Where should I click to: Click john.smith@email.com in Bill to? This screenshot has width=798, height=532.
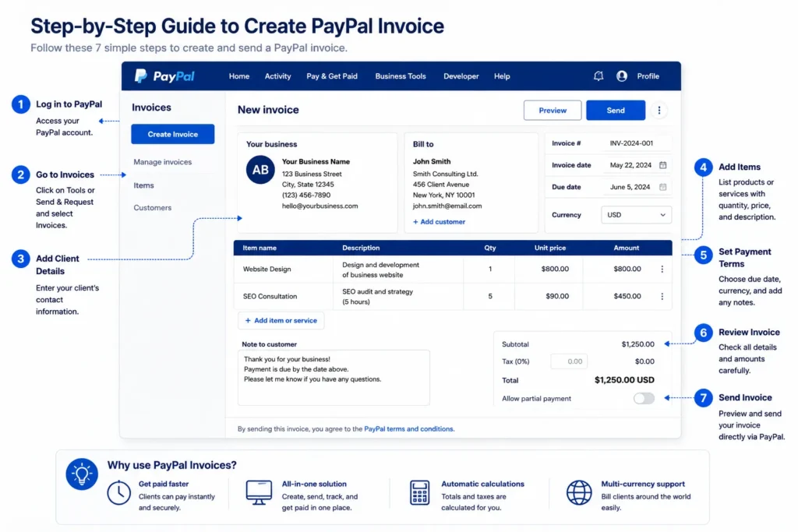point(447,206)
